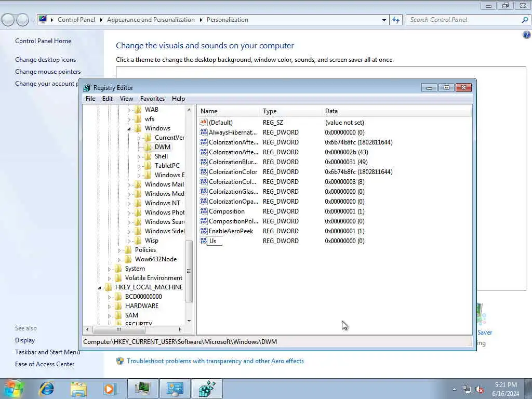This screenshot has width=532, height=399.
Task: Click the ColorizationBlur... DWORD icon
Action: point(204,162)
